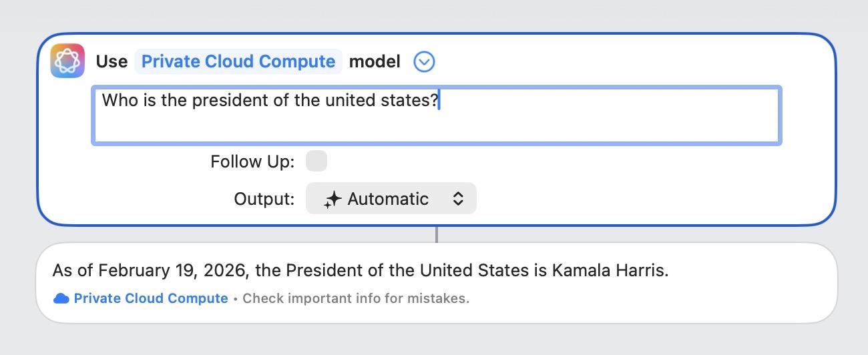Viewport: 868px width, 355px height.
Task: Click the Apple Intelligence action icon
Action: [x=67, y=61]
